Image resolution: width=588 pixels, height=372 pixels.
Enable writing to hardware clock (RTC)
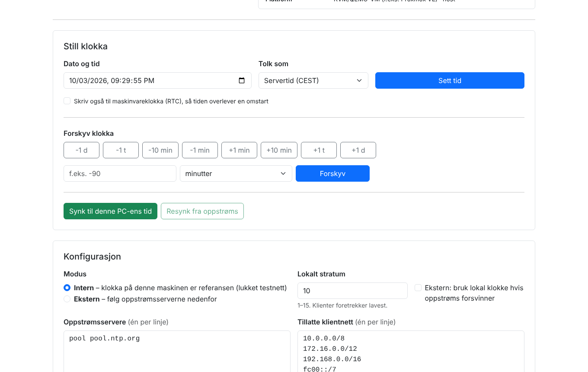(x=67, y=101)
